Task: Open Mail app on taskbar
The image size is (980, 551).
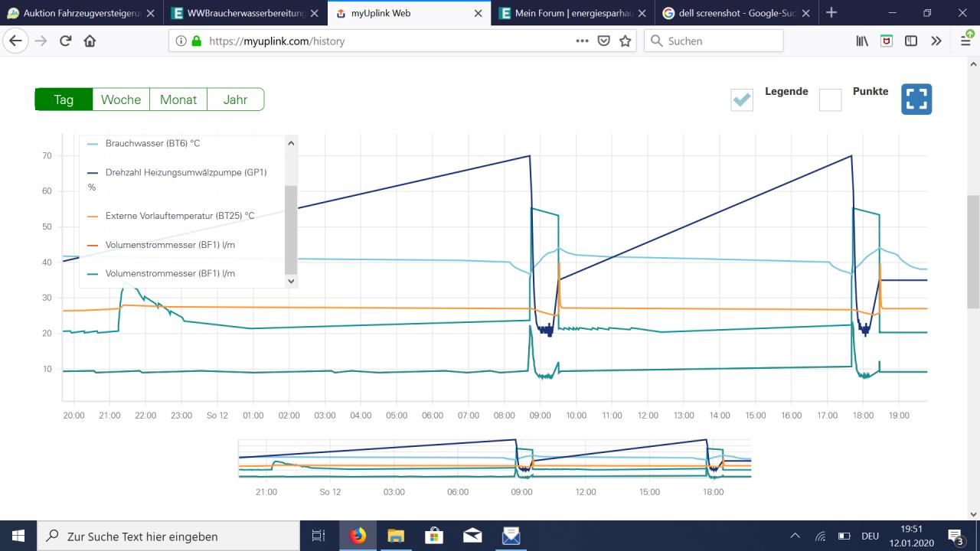Action: pos(472,536)
